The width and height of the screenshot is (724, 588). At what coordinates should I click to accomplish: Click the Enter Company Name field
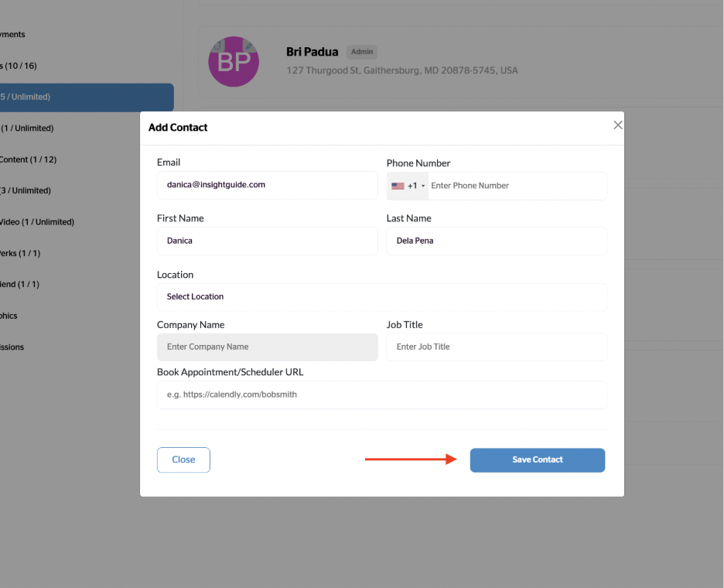click(267, 347)
